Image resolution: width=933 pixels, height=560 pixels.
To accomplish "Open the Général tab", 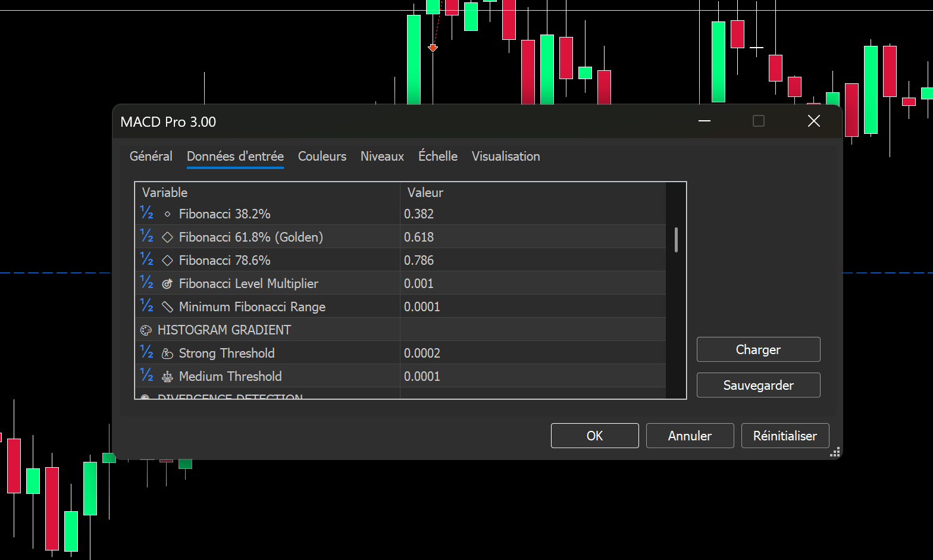I will pos(151,156).
